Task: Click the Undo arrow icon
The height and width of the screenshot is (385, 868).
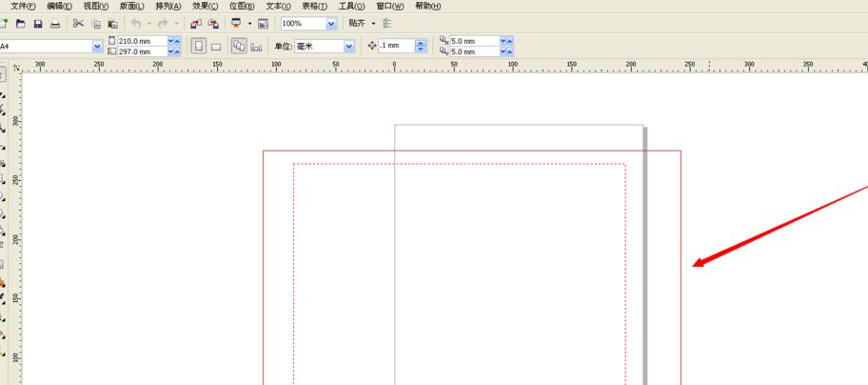Action: [x=136, y=23]
